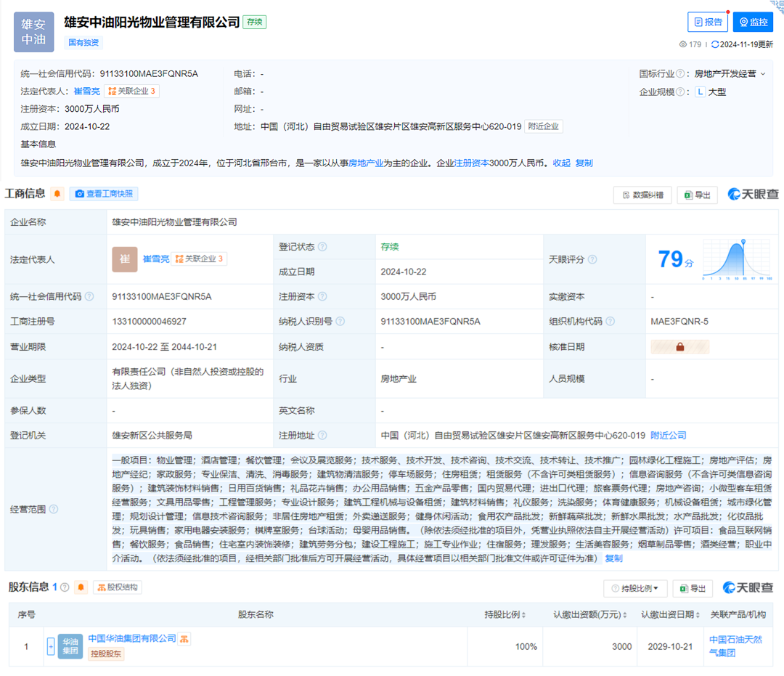Open the 报告 report button
The height and width of the screenshot is (676, 784).
708,22
